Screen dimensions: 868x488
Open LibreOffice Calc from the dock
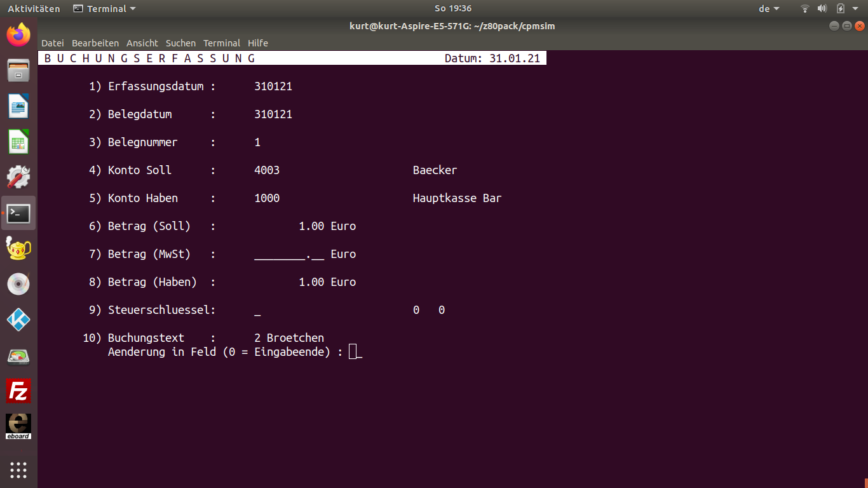[18, 141]
